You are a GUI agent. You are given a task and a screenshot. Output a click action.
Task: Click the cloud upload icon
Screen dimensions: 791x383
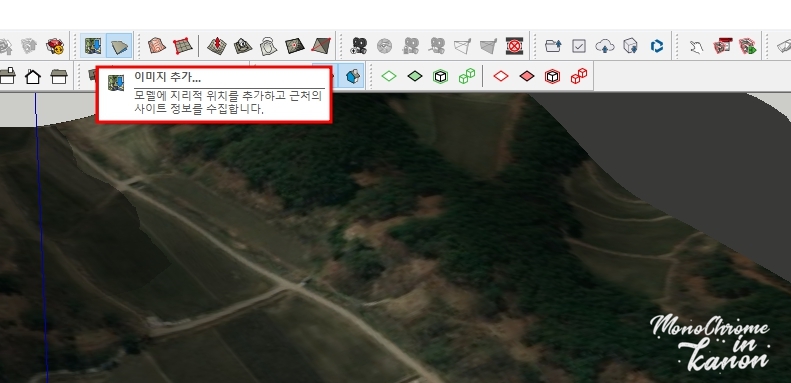(x=605, y=46)
